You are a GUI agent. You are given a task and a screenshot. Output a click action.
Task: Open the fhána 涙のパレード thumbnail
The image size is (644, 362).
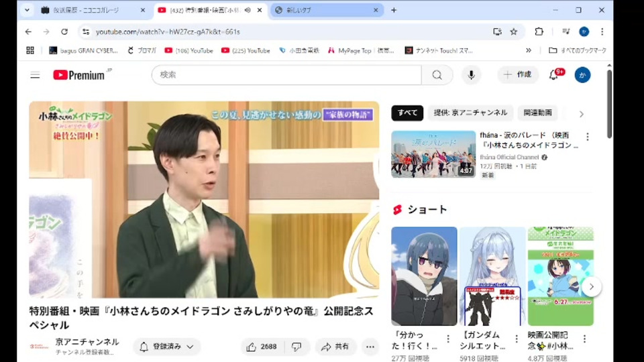click(433, 154)
